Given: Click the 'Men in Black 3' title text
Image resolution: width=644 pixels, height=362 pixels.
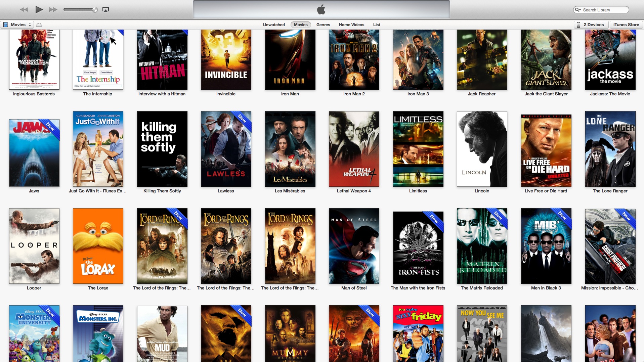Looking at the screenshot, I should [x=546, y=288].
